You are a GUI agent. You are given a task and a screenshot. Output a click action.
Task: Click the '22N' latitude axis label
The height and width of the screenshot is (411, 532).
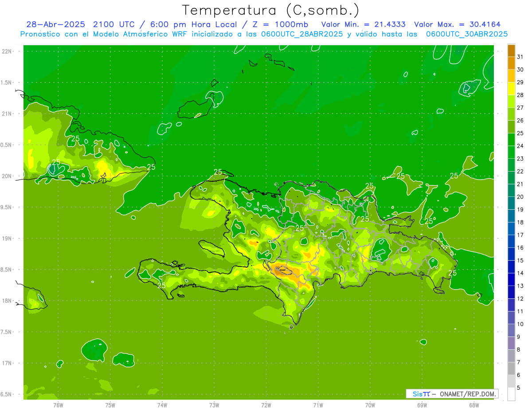7,51
